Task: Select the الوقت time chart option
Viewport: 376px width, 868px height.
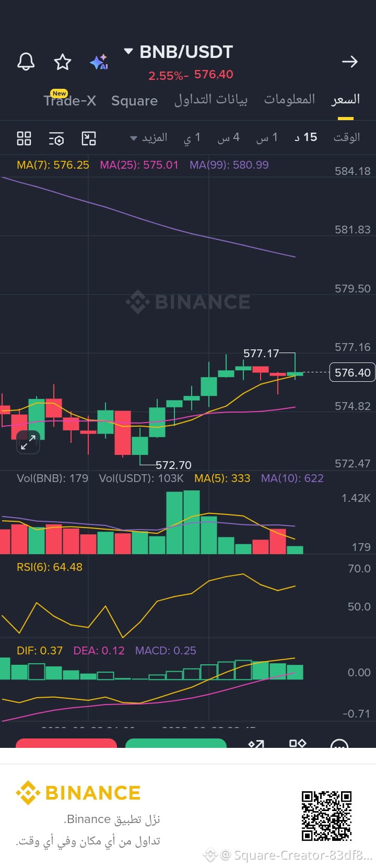Action: [x=347, y=137]
